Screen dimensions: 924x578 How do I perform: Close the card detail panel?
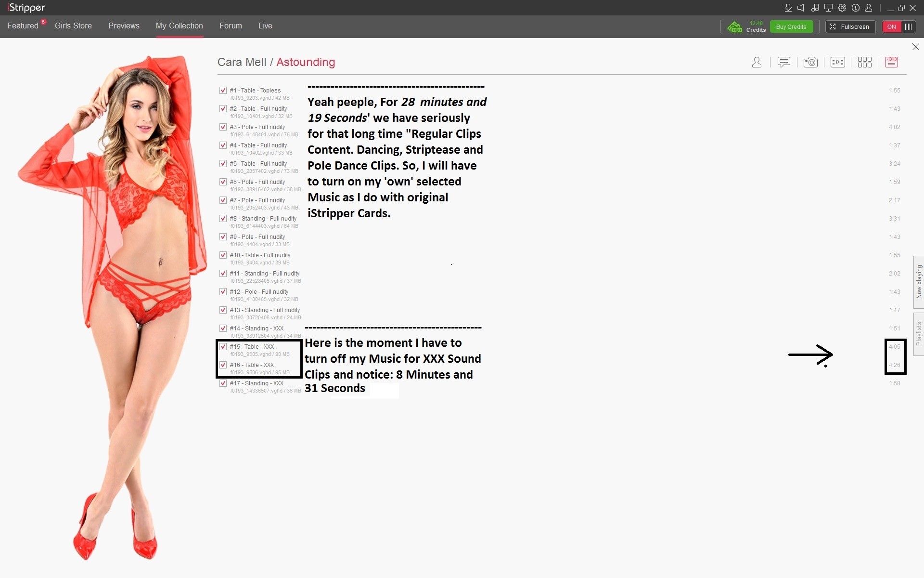(x=915, y=47)
